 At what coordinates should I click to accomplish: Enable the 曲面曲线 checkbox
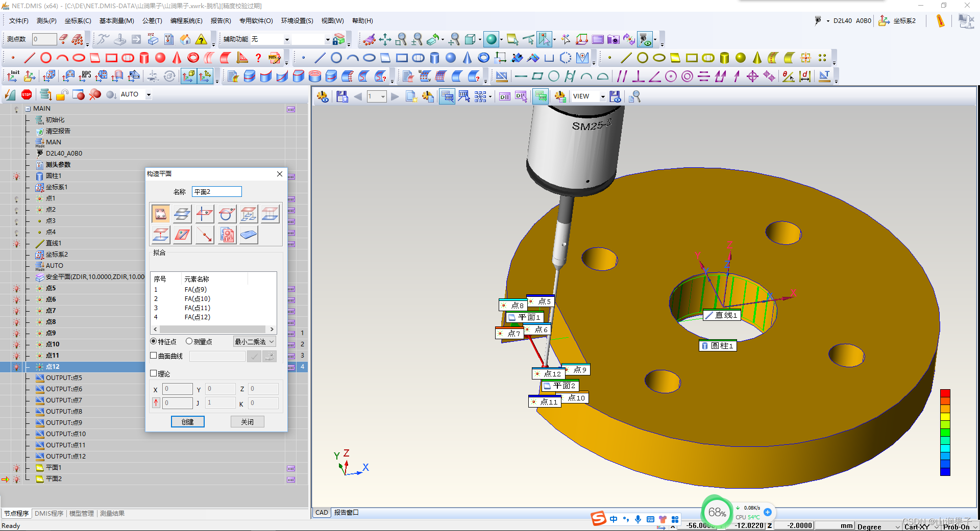pos(154,356)
